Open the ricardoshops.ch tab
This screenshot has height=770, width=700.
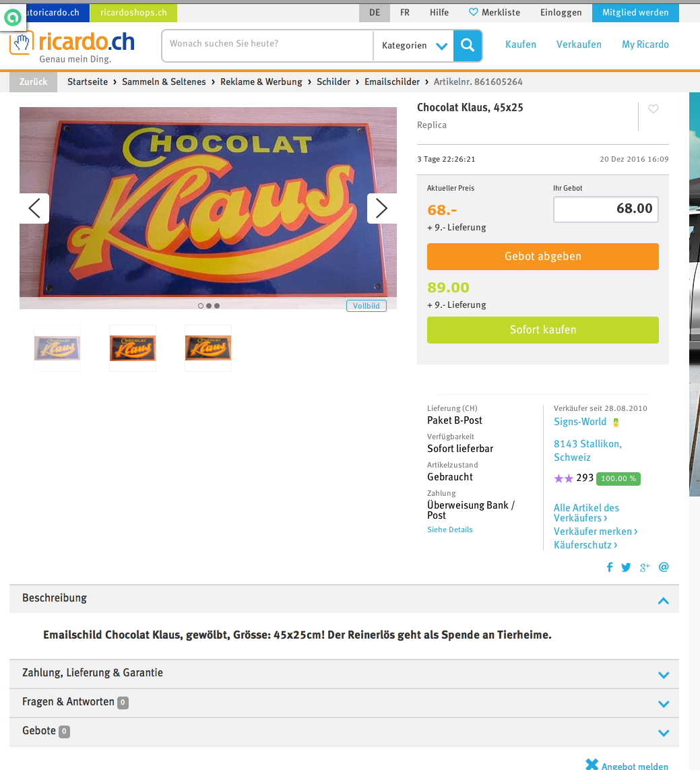pyautogui.click(x=133, y=13)
